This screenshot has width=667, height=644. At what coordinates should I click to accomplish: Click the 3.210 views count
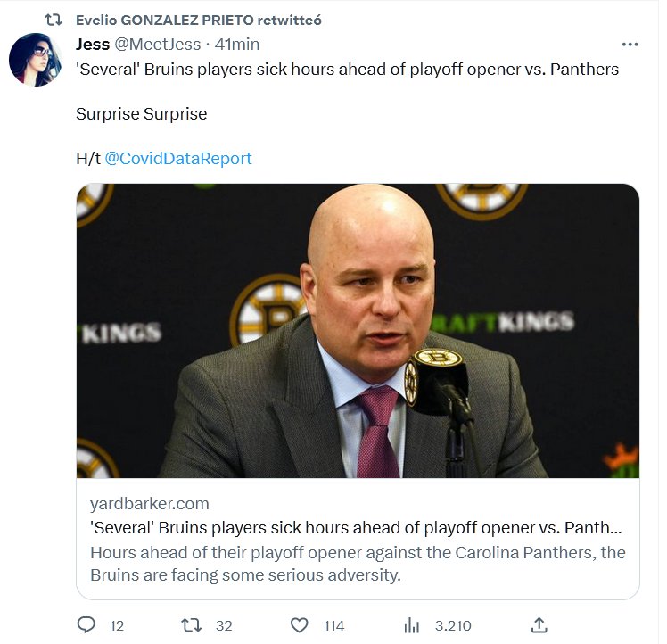453,625
